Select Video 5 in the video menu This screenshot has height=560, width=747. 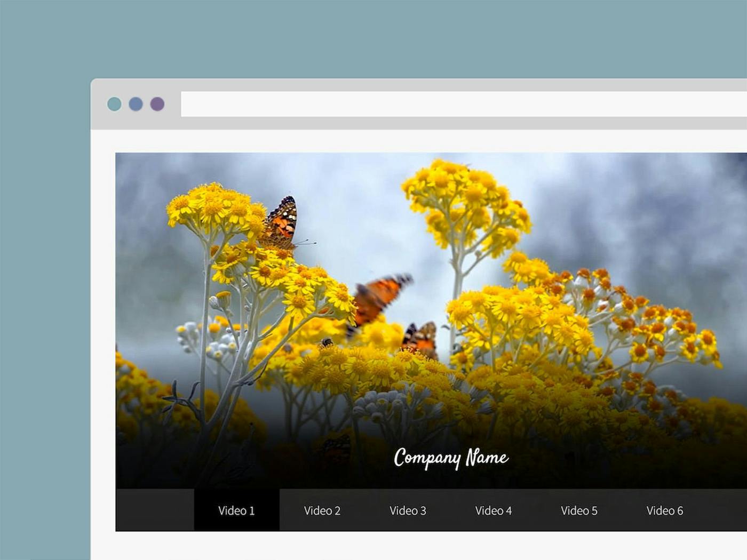tap(579, 510)
